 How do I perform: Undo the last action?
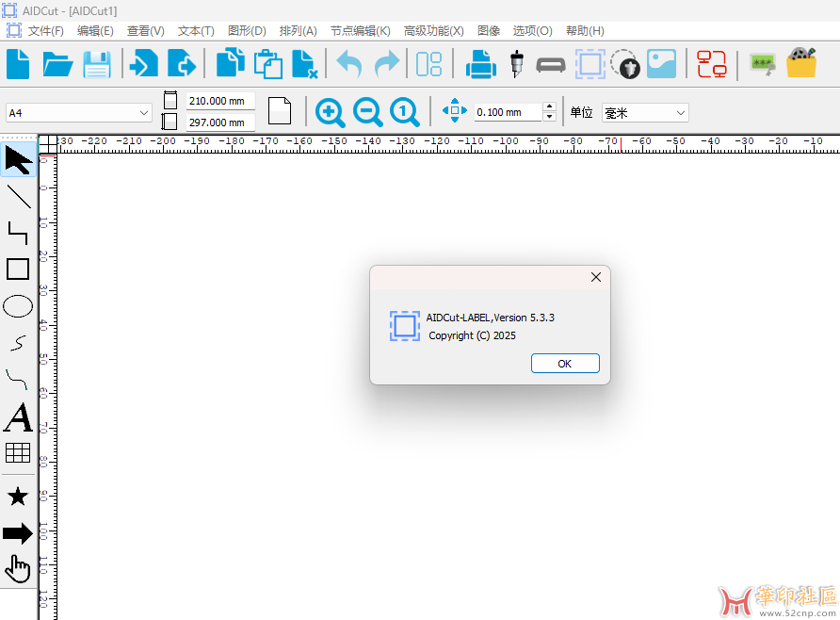349,64
